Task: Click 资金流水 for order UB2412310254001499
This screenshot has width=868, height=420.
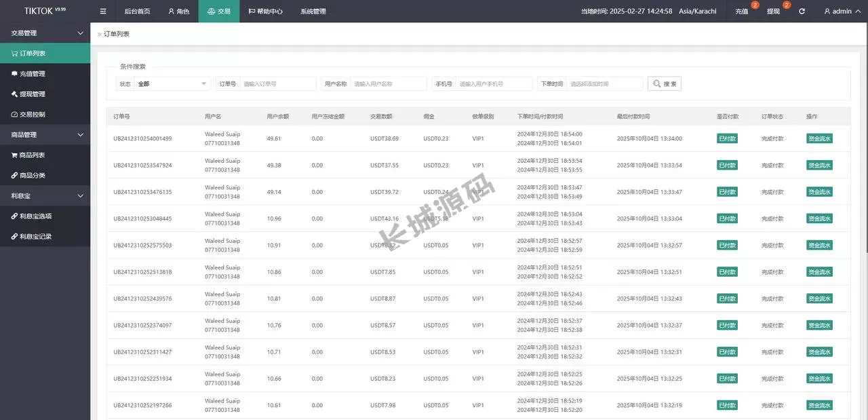Action: point(819,138)
